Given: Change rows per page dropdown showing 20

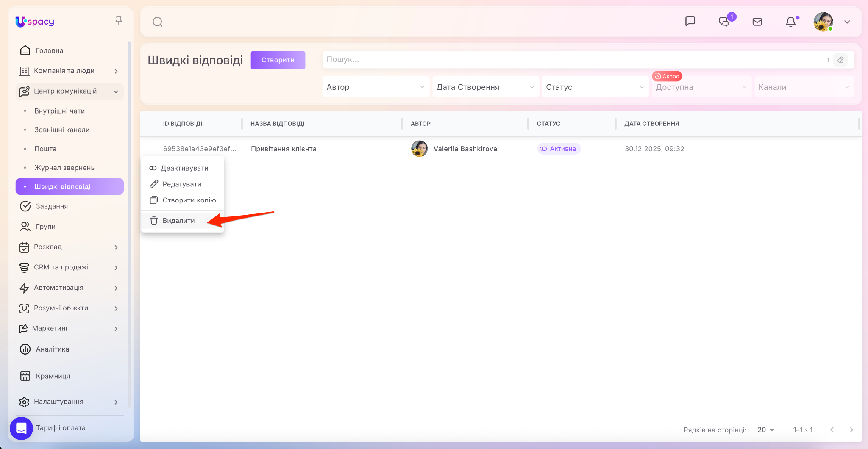Looking at the screenshot, I should (x=765, y=430).
